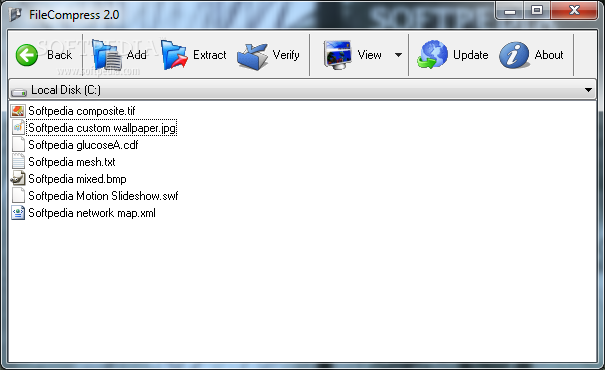Click the mesh.txt notepad file icon

[18, 162]
